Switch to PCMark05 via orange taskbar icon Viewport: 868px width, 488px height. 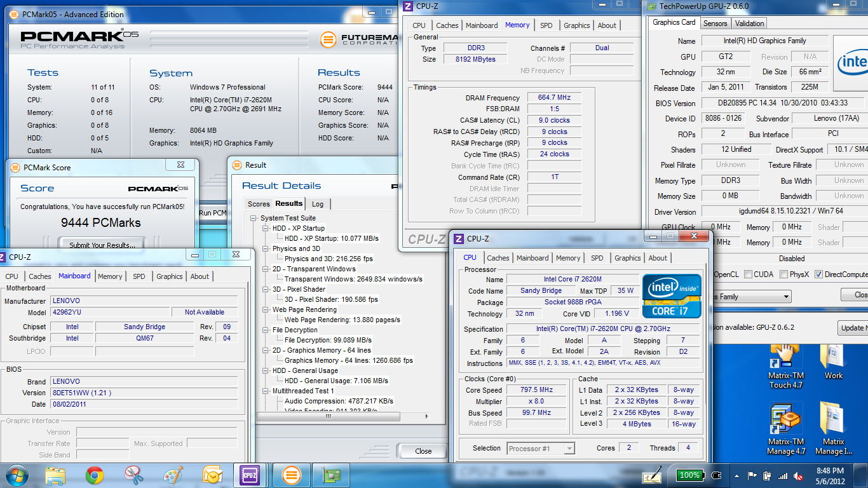[291, 475]
